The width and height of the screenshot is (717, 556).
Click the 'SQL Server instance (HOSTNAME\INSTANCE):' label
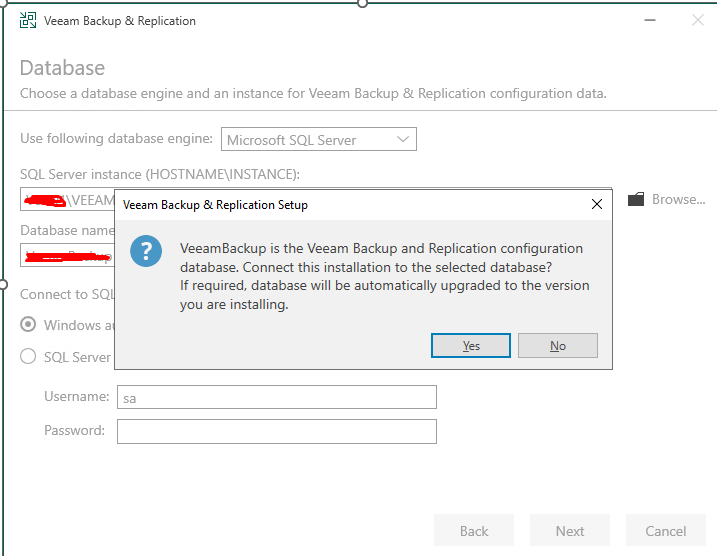[160, 174]
